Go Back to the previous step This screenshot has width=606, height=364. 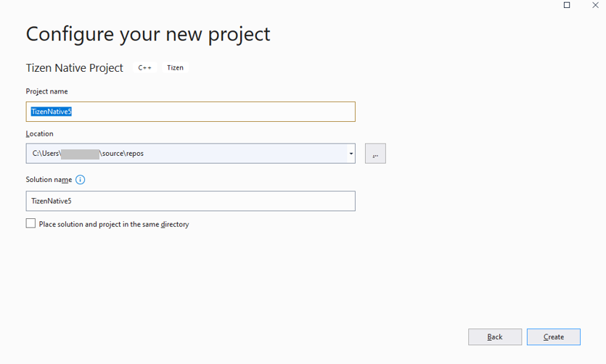pyautogui.click(x=495, y=337)
